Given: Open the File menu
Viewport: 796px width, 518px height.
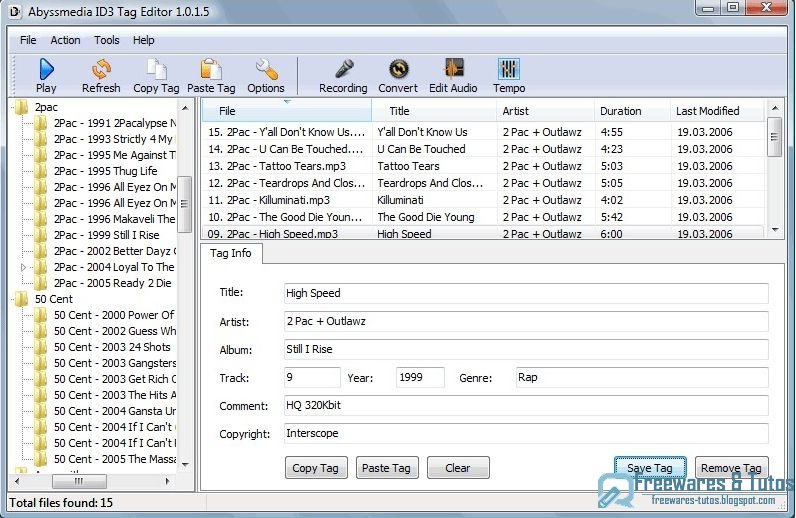Looking at the screenshot, I should tap(28, 40).
